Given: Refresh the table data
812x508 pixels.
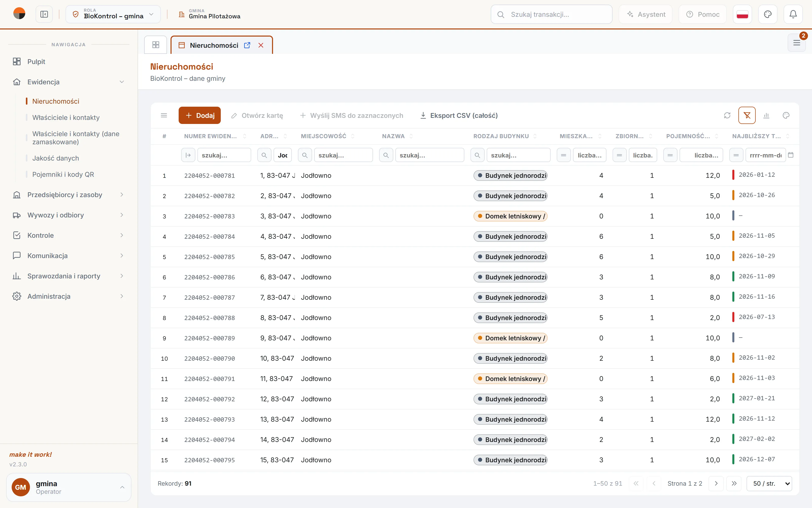Looking at the screenshot, I should click(727, 116).
